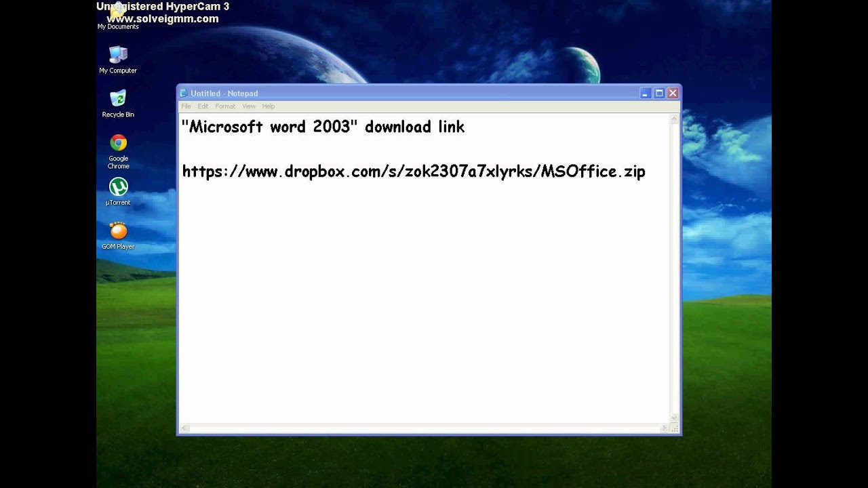This screenshot has width=868, height=488.
Task: Click the horizontal scrollbar left arrow
Action: coord(184,428)
